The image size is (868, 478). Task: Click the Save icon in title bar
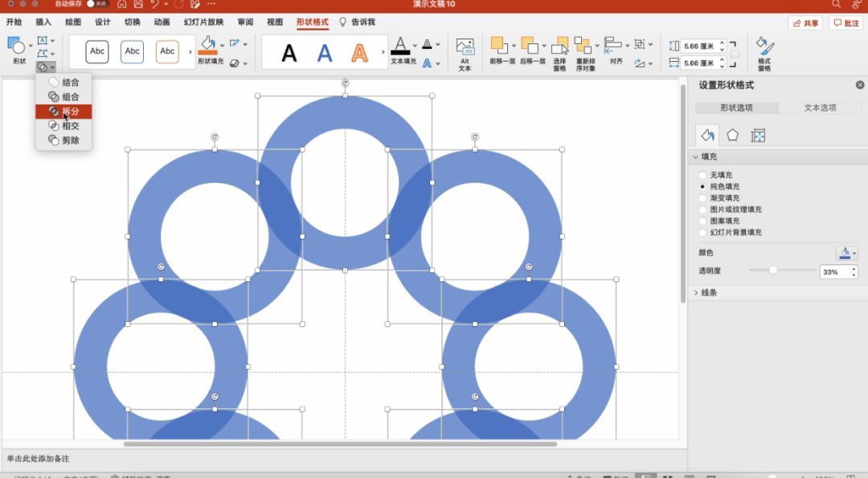(x=138, y=4)
